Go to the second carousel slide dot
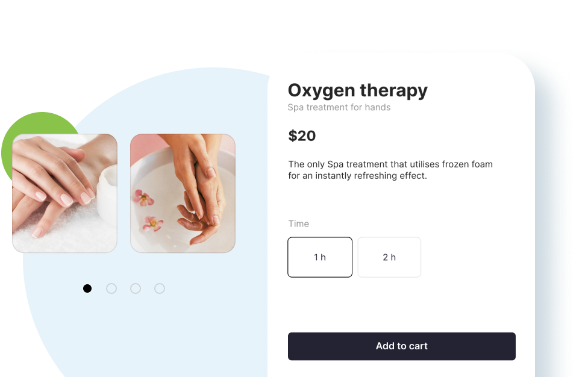Image resolution: width=588 pixels, height=377 pixels. [x=111, y=288]
